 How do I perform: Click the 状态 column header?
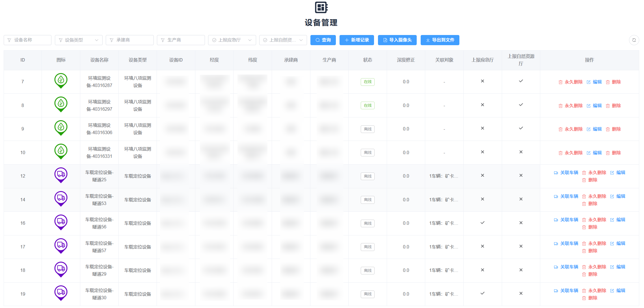(x=368, y=60)
